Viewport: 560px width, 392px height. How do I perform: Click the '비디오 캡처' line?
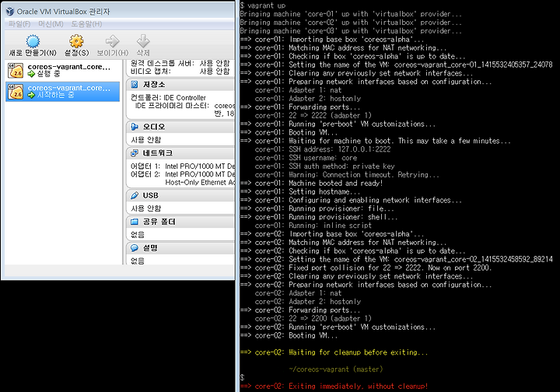[x=180, y=72]
